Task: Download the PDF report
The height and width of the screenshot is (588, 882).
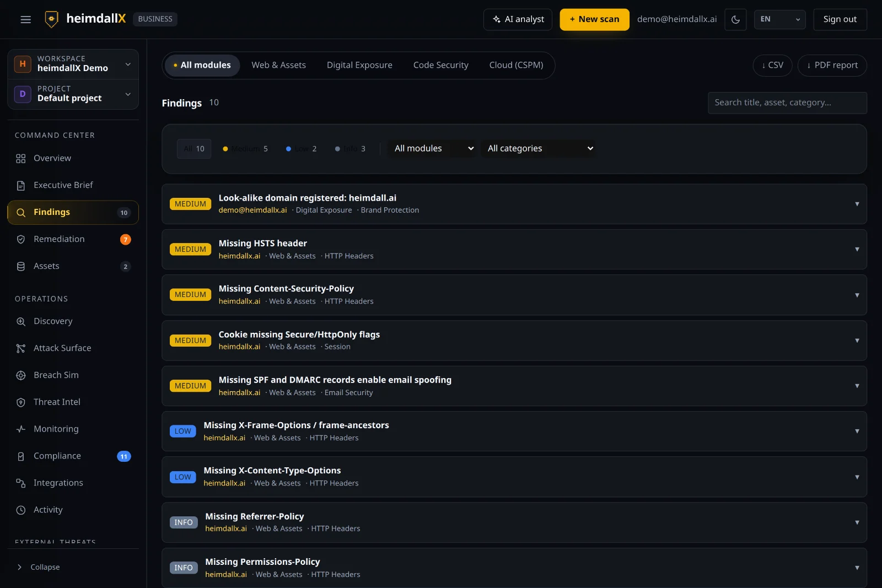Action: point(832,65)
